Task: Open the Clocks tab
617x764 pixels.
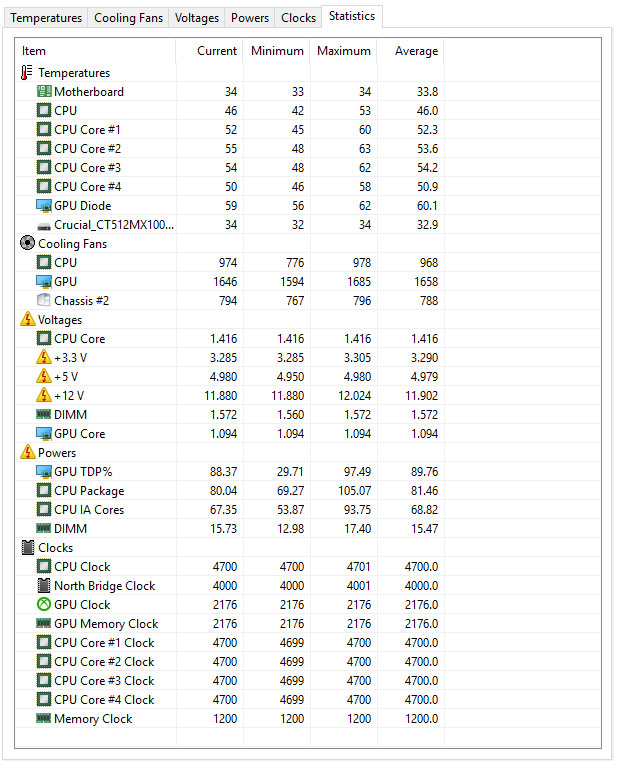Action: 298,18
